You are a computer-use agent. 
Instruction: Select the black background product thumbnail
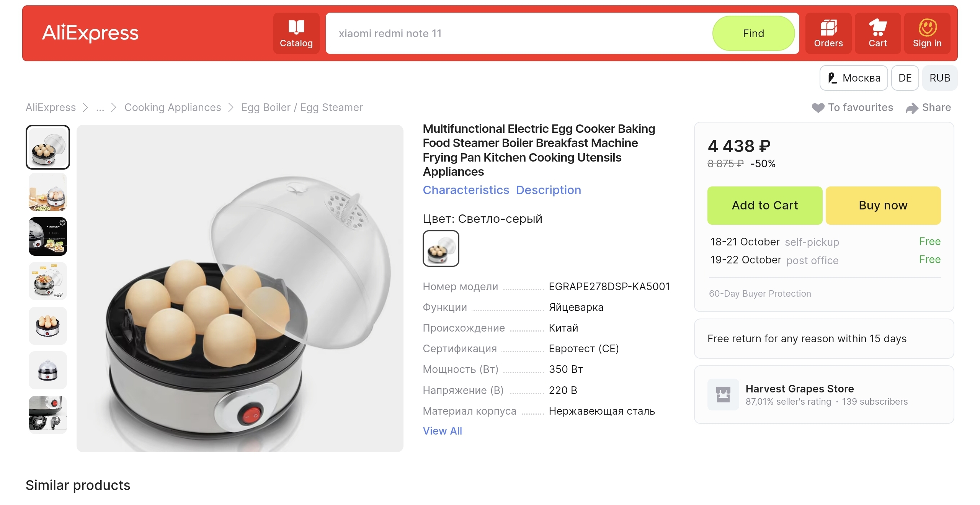(x=48, y=237)
